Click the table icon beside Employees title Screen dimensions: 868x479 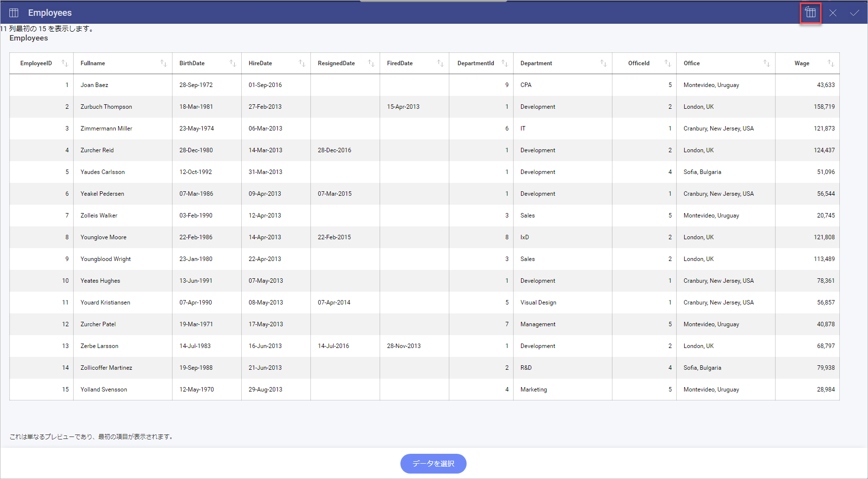(14, 13)
